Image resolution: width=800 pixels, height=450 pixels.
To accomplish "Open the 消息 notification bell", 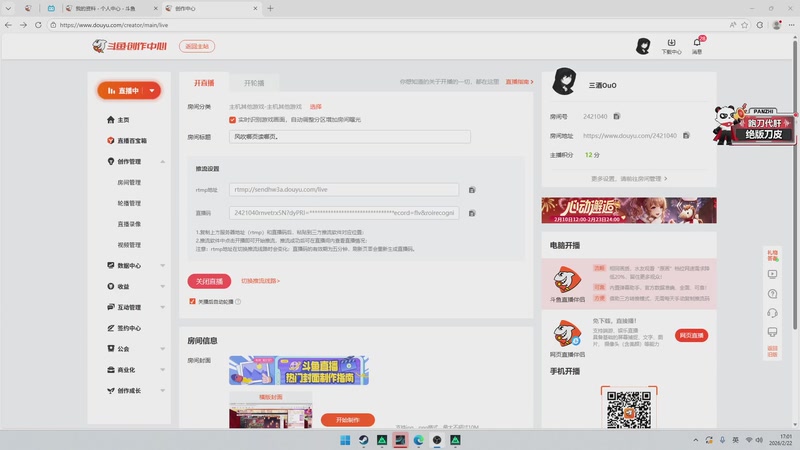I will click(x=697, y=46).
